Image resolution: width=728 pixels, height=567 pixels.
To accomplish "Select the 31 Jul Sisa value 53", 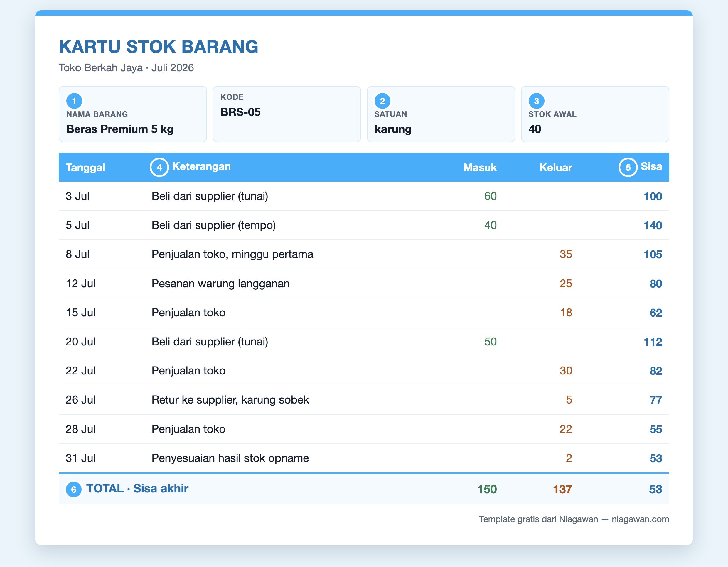I will point(656,458).
